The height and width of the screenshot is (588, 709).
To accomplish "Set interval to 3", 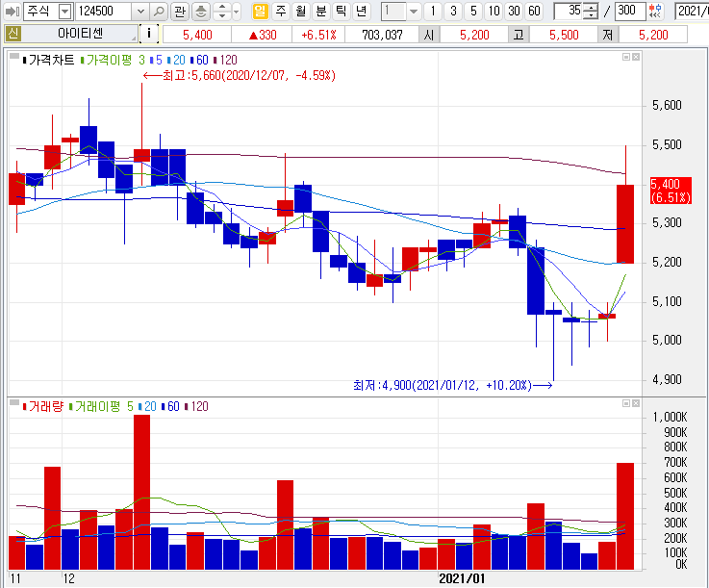I will pyautogui.click(x=453, y=11).
